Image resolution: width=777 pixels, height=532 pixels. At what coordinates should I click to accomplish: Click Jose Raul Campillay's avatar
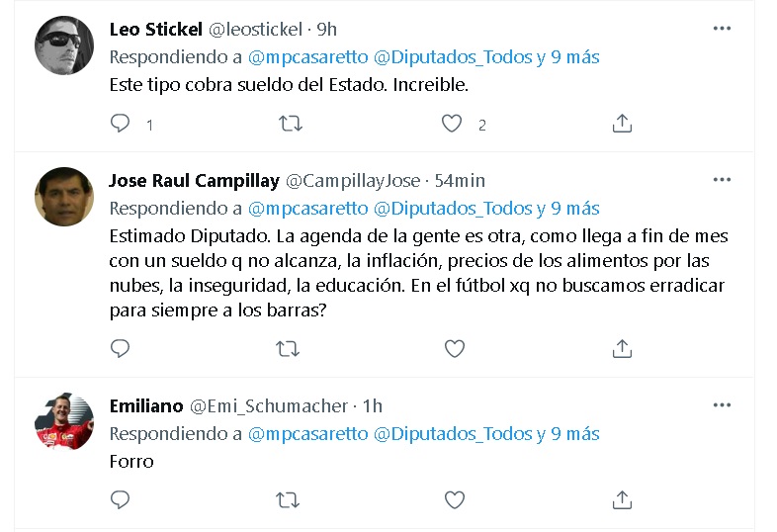click(64, 196)
